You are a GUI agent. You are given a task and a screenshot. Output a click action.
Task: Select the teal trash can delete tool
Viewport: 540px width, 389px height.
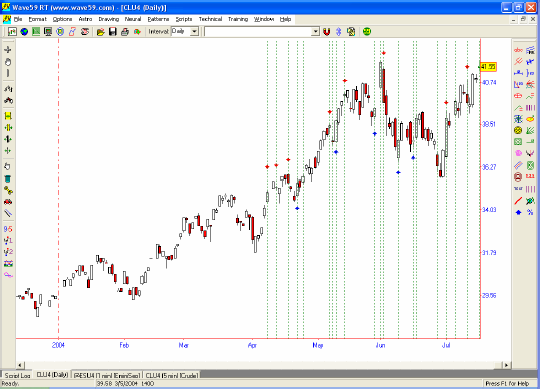[x=8, y=179]
